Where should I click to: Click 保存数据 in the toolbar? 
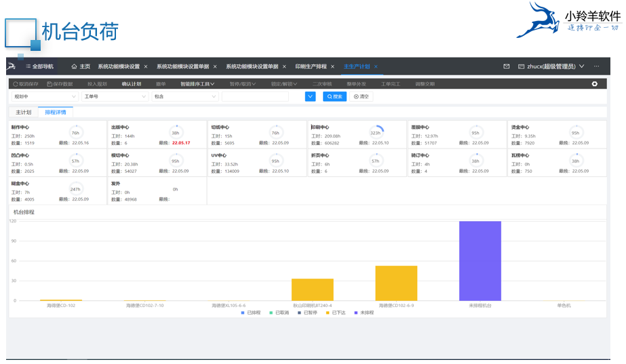pos(60,84)
